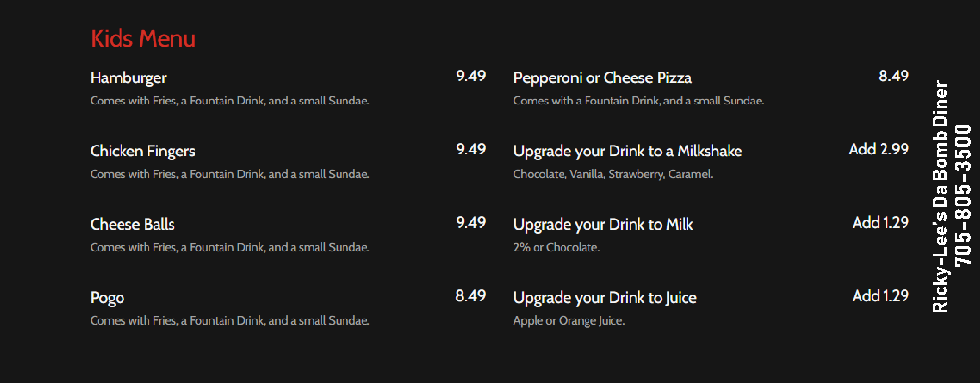This screenshot has height=383, width=980.
Task: Click the Apple or Orange Juice text
Action: (569, 321)
